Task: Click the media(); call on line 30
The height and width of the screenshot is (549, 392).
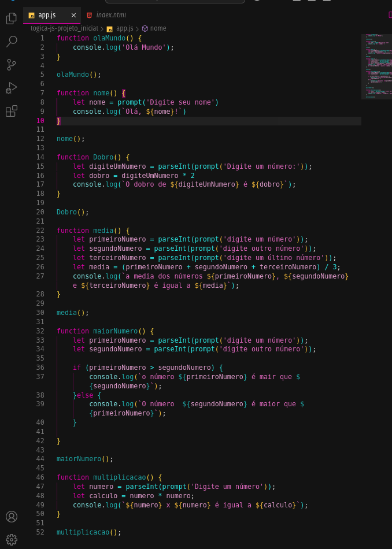Action: [73, 313]
